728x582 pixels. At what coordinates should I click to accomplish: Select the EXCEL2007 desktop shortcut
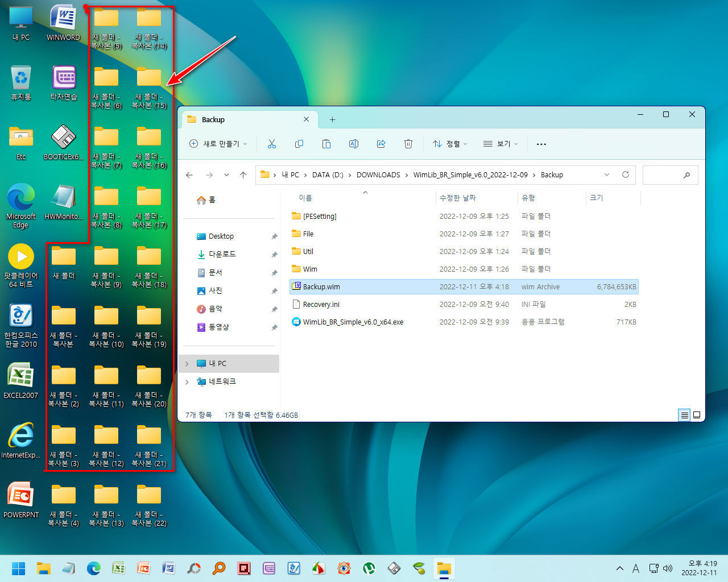click(x=21, y=381)
